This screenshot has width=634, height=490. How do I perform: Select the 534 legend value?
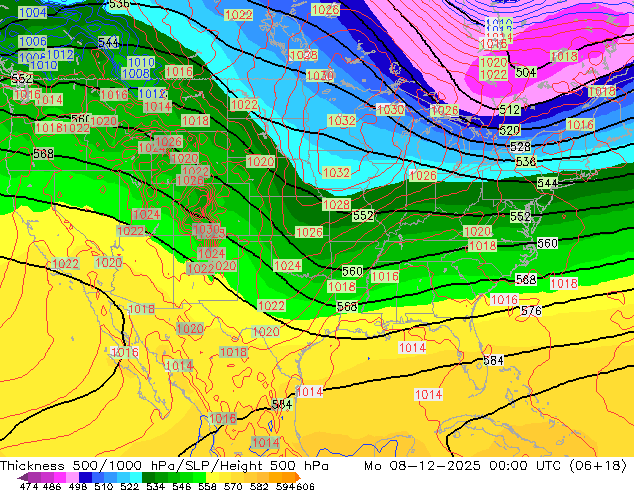click(155, 486)
